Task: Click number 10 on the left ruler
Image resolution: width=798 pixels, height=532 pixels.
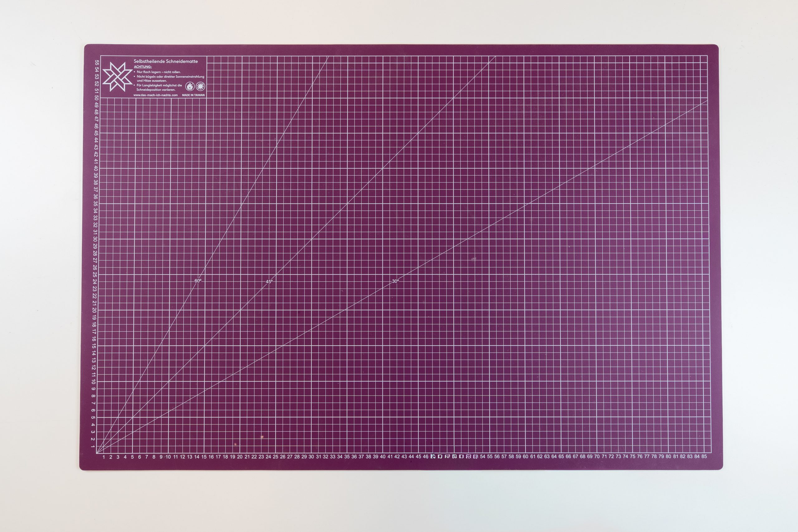Action: [93, 381]
